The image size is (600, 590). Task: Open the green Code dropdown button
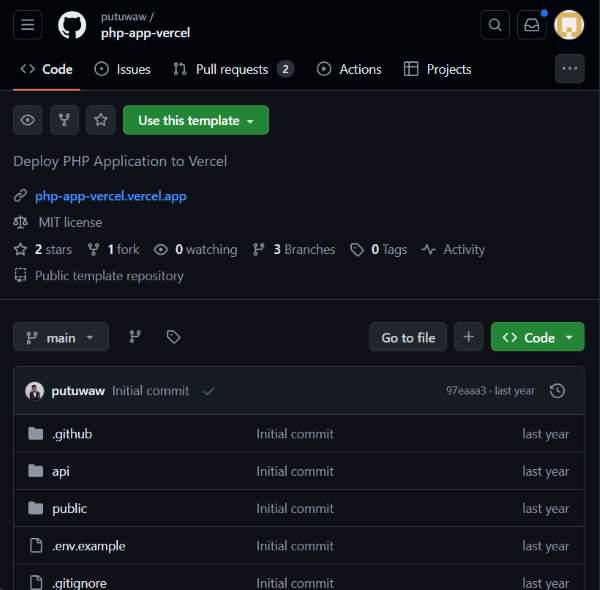[537, 337]
